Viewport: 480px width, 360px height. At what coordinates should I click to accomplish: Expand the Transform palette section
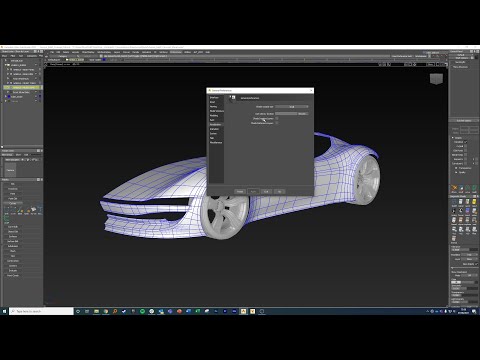coord(13,189)
